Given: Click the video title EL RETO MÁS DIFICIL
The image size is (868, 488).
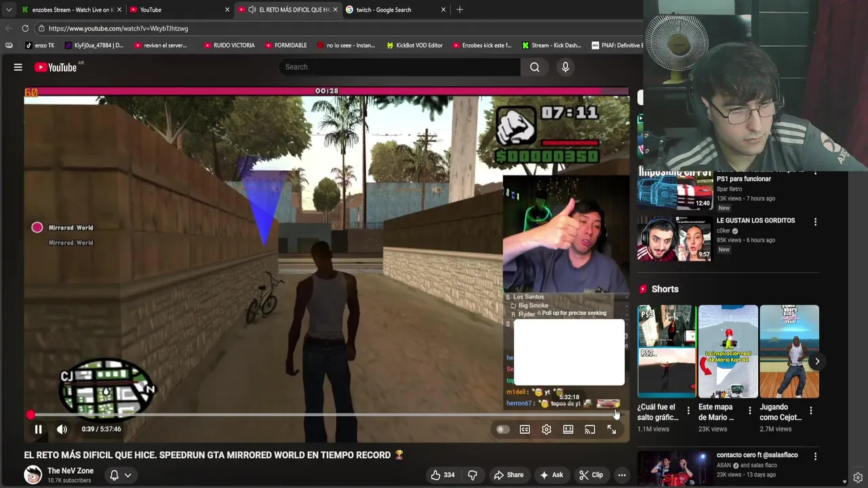Looking at the screenshot, I should (x=214, y=455).
